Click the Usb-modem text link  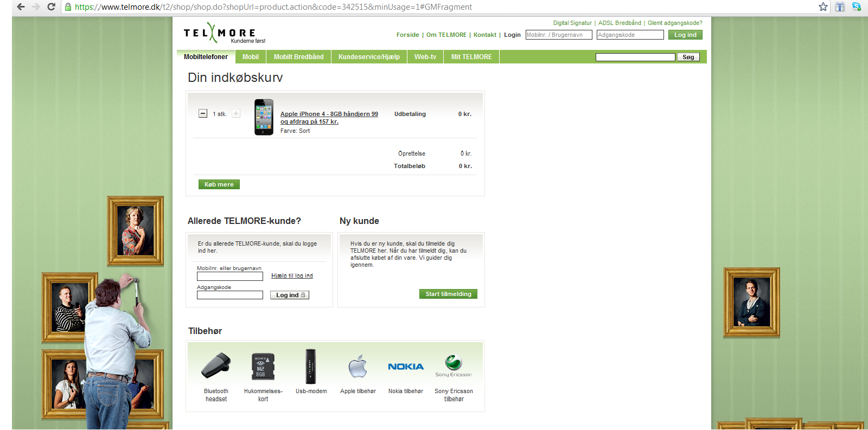click(x=311, y=391)
